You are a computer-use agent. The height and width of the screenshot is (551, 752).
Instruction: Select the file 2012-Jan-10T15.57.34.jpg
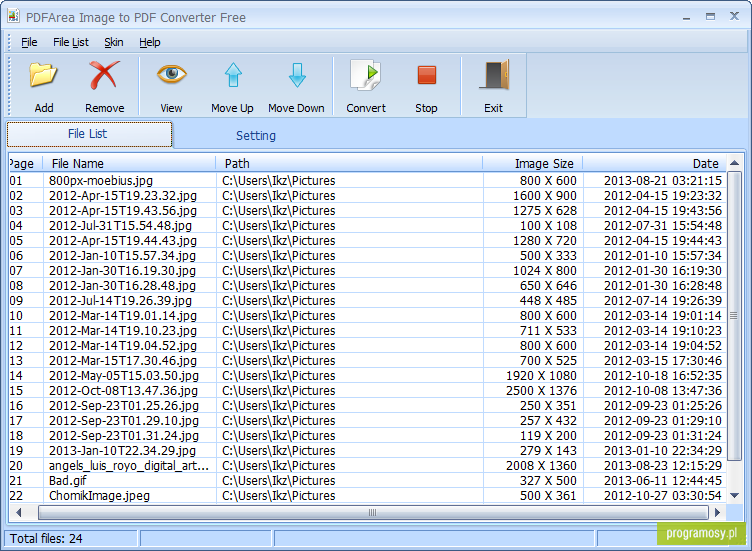122,256
